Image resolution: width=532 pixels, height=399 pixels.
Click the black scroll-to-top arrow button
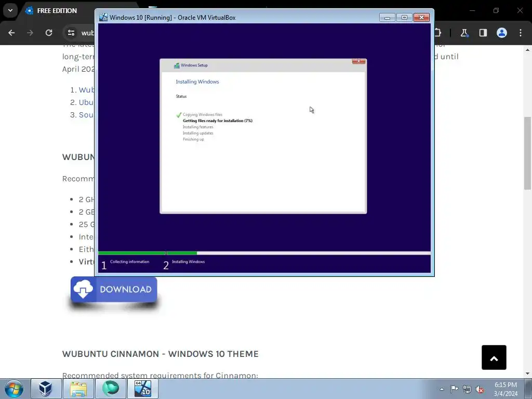[x=494, y=357]
